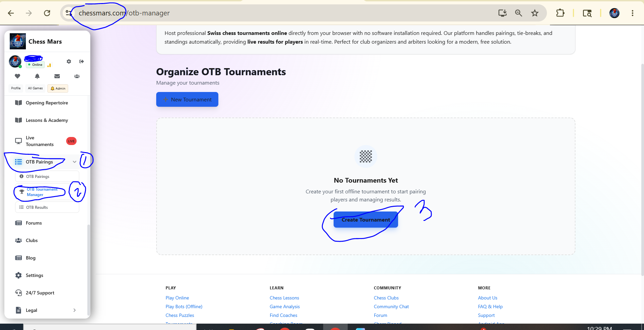Click the logout arrow icon

81,61
